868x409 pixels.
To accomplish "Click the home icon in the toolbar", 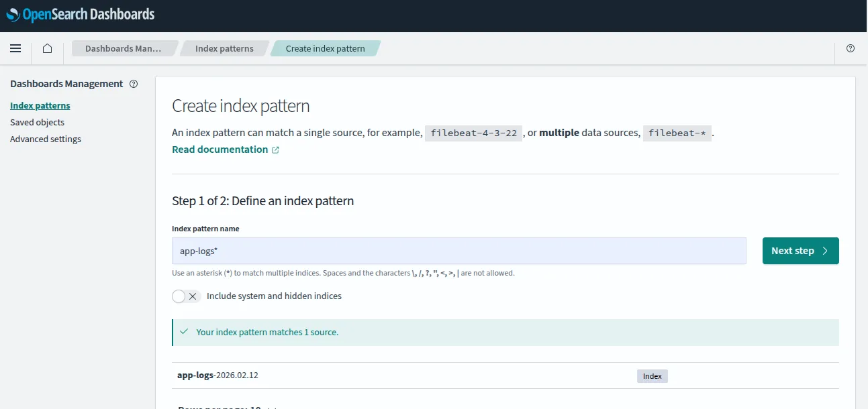I will [x=46, y=48].
